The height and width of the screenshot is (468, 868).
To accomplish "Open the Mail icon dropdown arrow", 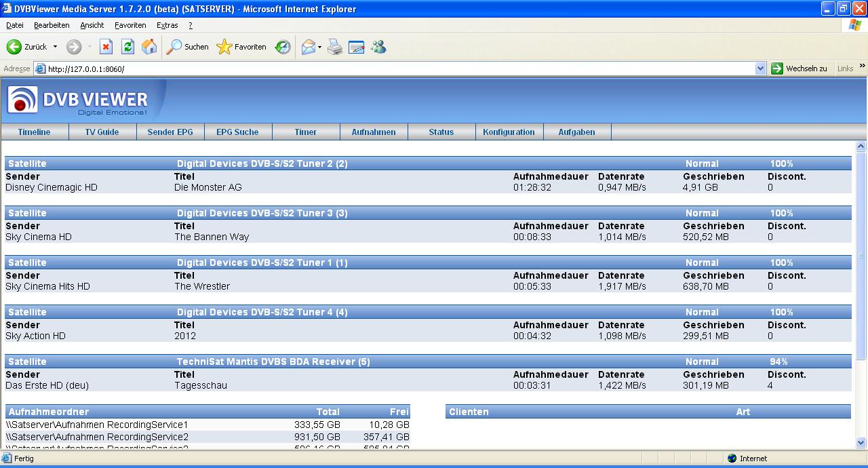I will [320, 47].
